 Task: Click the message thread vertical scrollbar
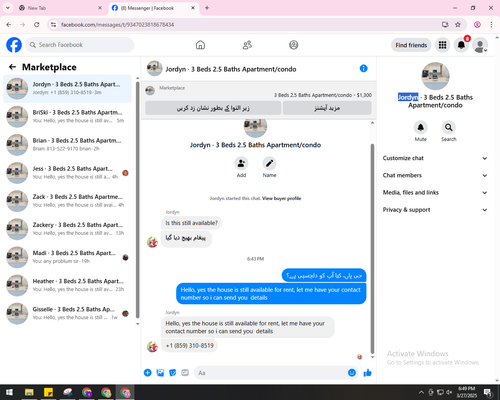click(372, 248)
